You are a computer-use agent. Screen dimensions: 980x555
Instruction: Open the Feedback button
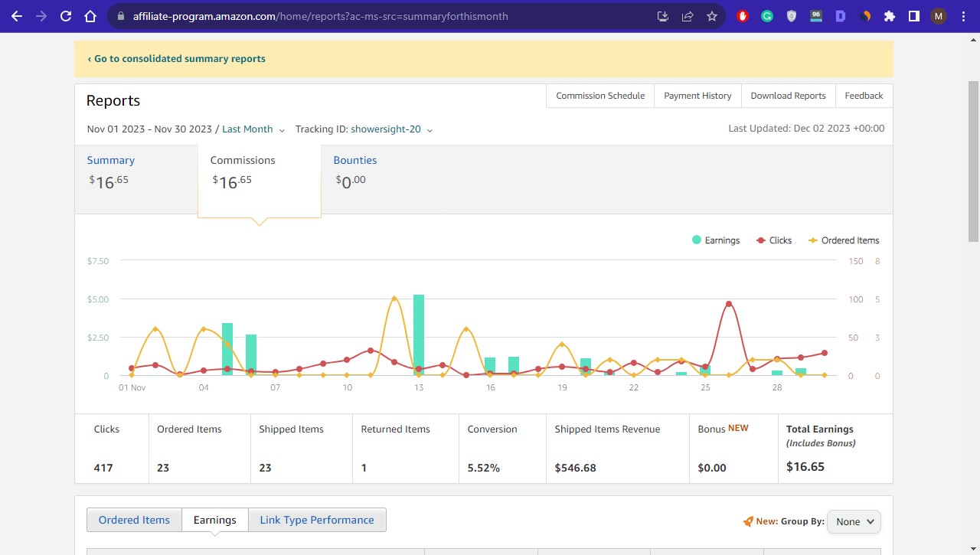(864, 96)
